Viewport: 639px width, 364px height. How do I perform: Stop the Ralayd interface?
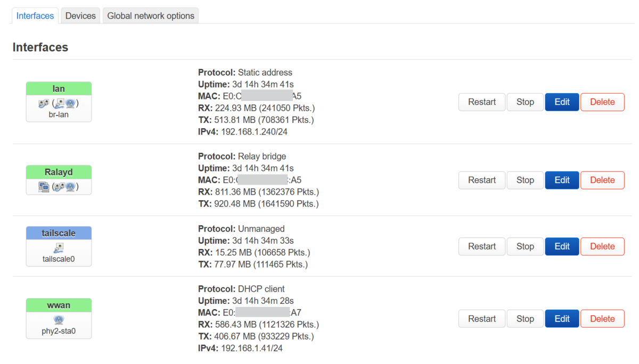(x=525, y=180)
